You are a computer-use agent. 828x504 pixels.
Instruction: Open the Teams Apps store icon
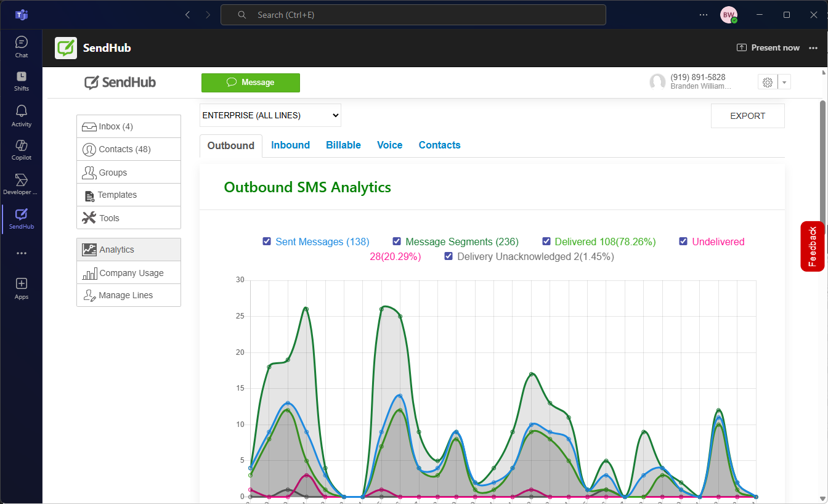pos(22,288)
